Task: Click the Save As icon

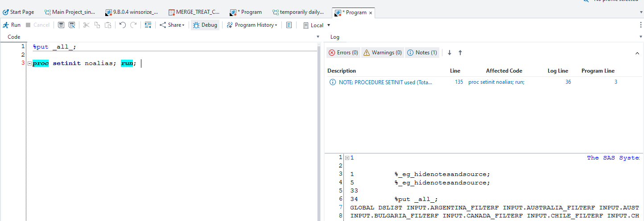Action: [71, 25]
